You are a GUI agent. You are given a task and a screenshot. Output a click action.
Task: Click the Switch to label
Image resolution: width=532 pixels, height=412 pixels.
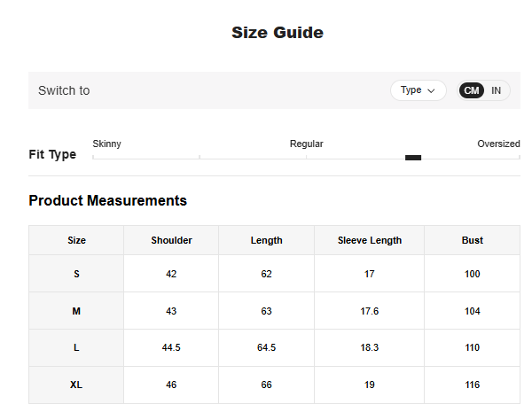pyautogui.click(x=64, y=90)
